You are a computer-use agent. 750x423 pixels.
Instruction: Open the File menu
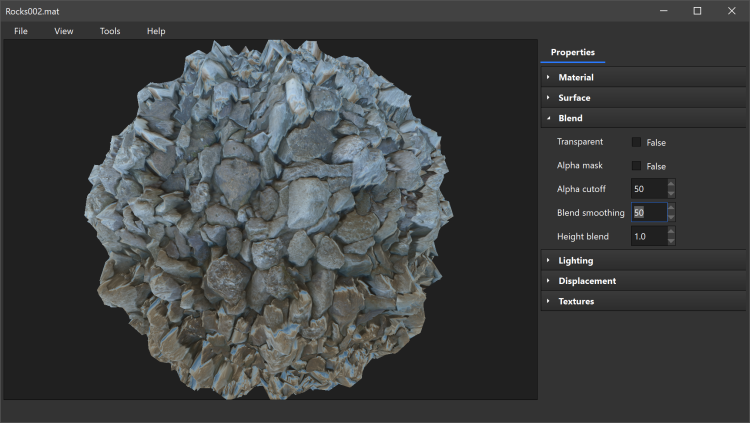[21, 31]
